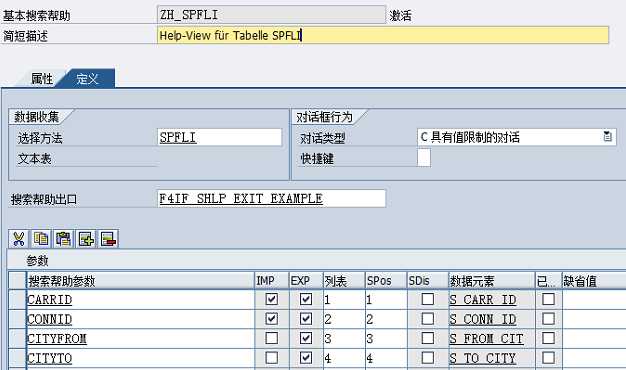The height and width of the screenshot is (370, 626).
Task: Select row selector for CITYFROM row
Action: point(17,338)
